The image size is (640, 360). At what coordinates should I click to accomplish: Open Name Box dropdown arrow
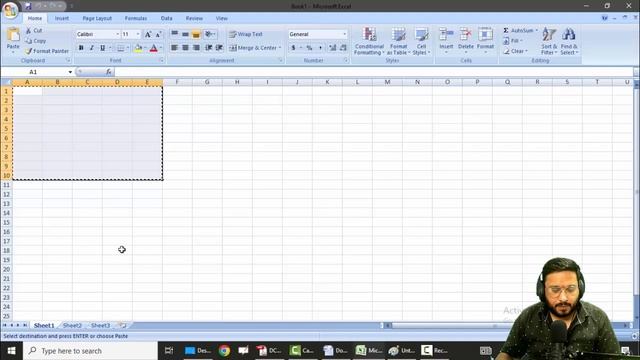pos(70,72)
